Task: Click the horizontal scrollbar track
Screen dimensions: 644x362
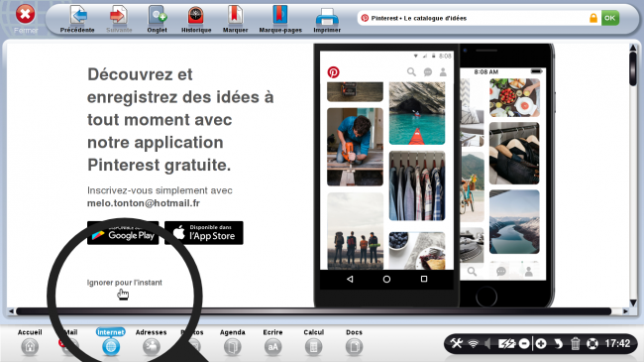Action: tap(314, 311)
